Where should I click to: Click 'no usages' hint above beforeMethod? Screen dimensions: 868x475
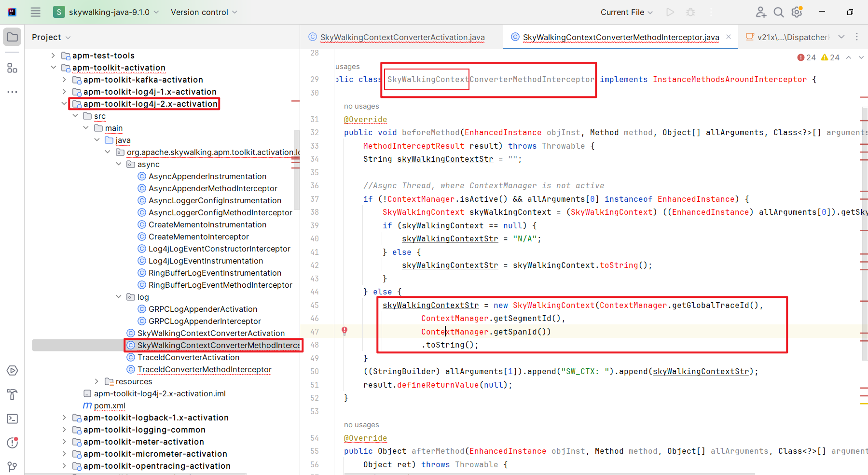pyautogui.click(x=361, y=106)
